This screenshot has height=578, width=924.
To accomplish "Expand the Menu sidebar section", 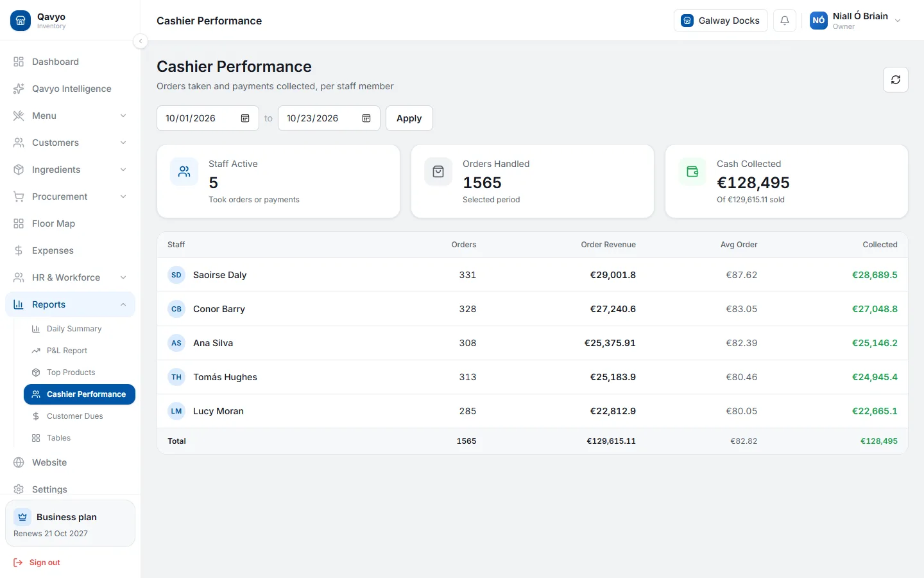I will [71, 116].
